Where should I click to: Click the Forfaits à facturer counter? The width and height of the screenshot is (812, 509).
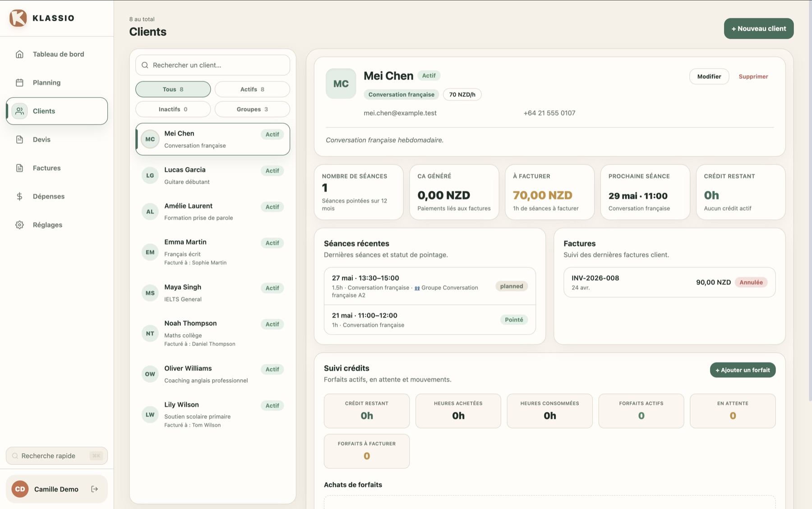[x=366, y=451]
